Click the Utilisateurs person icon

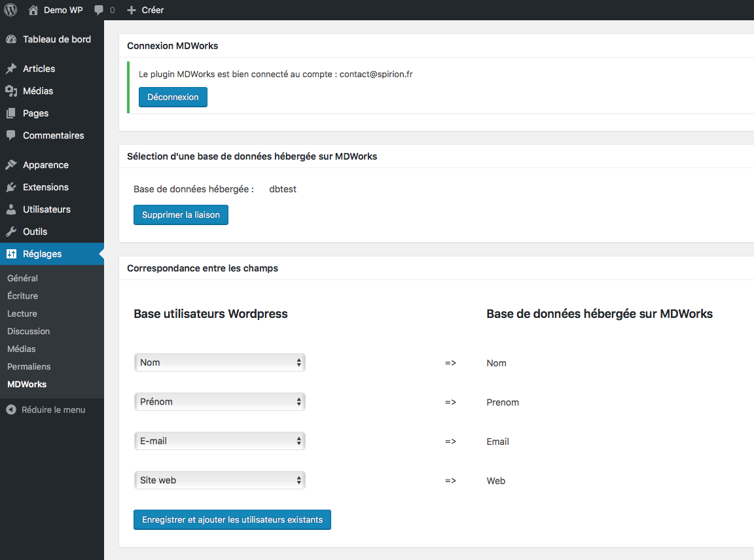click(11, 209)
